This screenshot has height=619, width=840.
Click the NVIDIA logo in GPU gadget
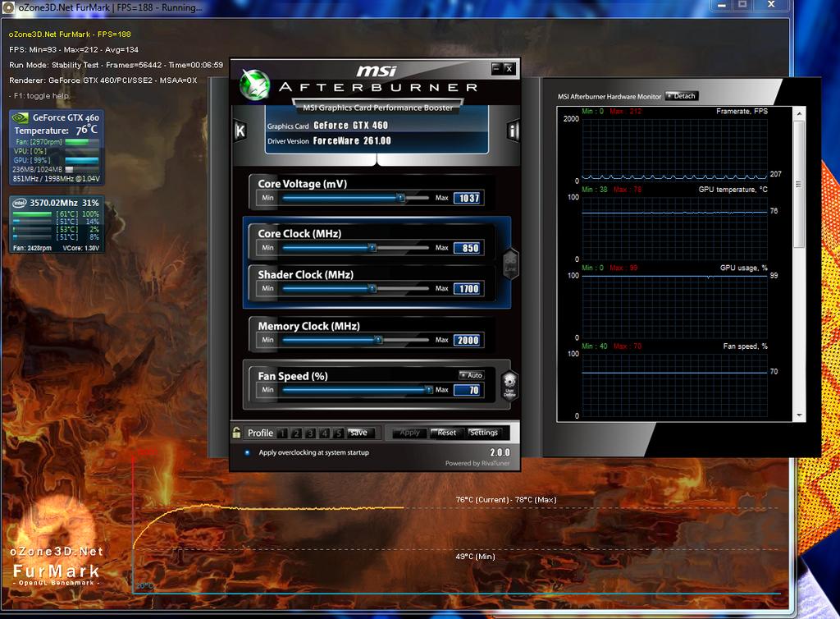pos(20,117)
